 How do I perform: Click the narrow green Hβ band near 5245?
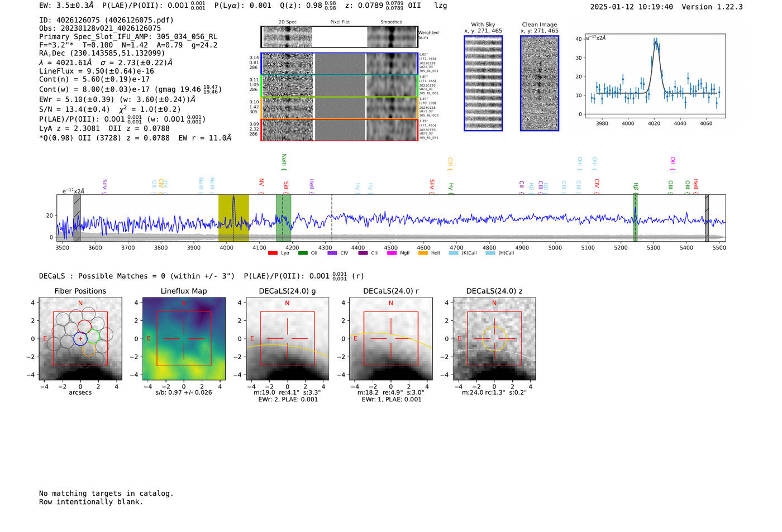coord(635,218)
